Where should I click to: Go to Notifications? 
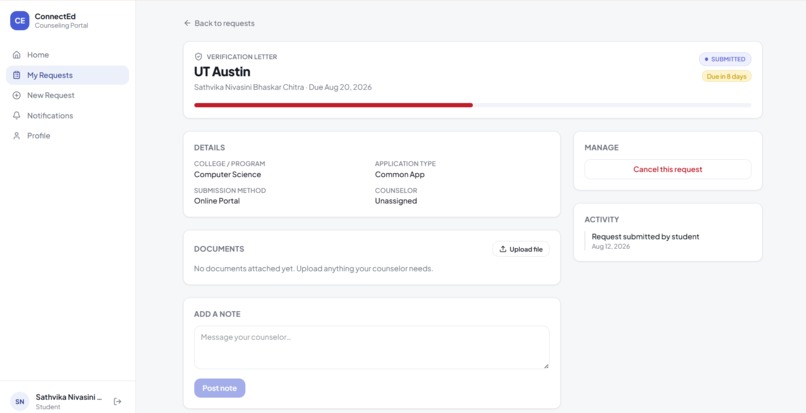67,116
